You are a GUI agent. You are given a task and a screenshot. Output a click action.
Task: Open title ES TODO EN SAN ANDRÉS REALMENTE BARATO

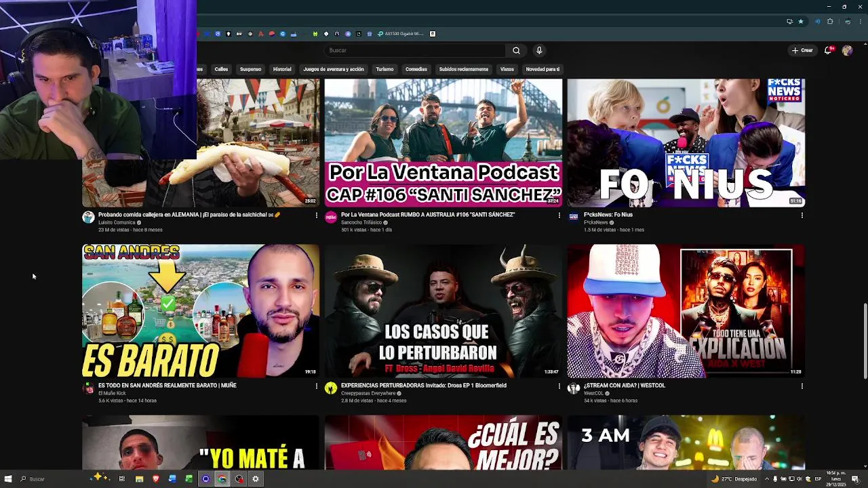point(167,386)
